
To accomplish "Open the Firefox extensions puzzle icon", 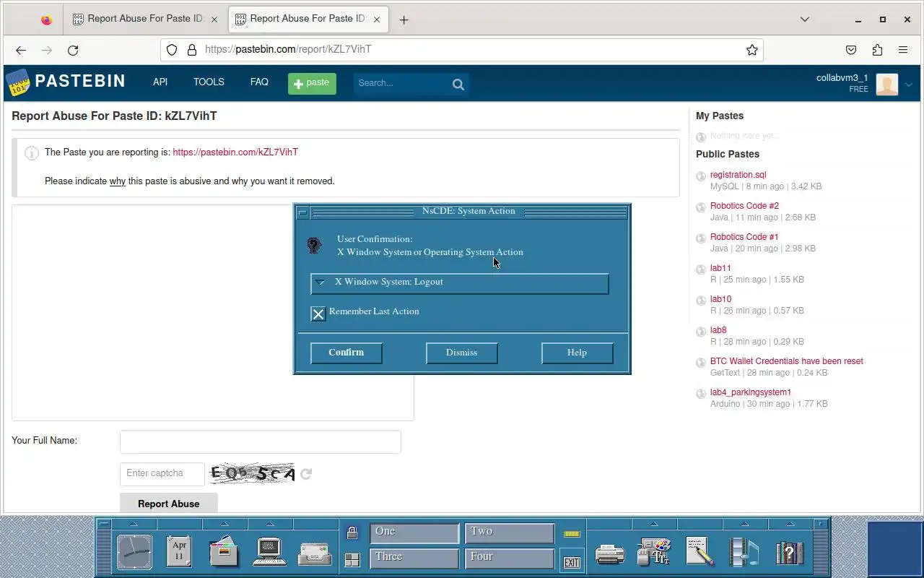I will click(x=877, y=50).
